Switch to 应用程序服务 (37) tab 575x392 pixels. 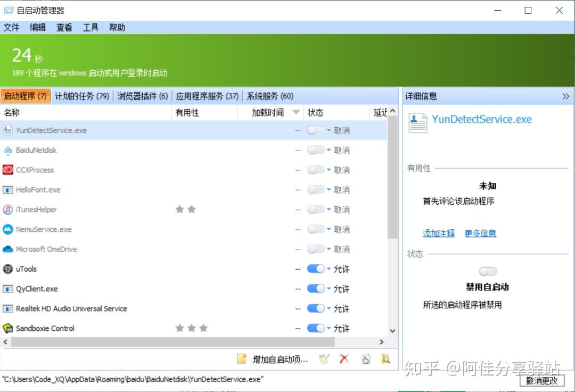(207, 96)
